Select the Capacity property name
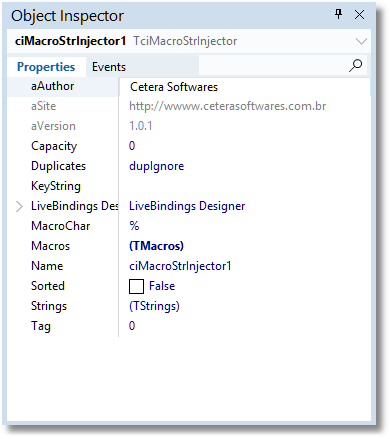 (x=54, y=146)
